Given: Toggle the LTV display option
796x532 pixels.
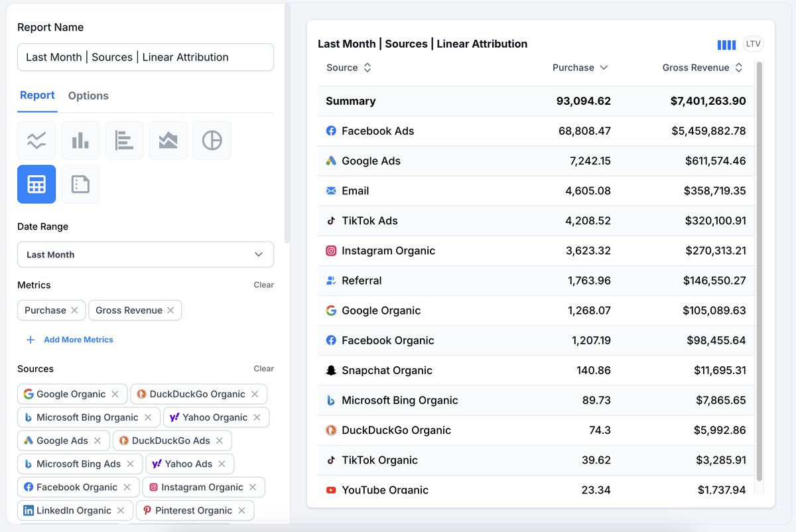Looking at the screenshot, I should tap(754, 44).
